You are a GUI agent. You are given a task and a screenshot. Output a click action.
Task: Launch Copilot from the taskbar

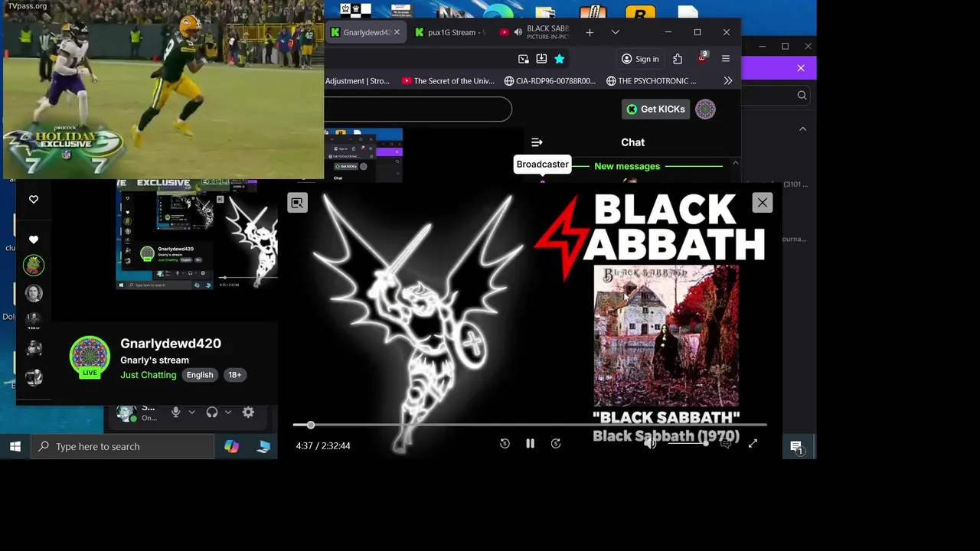point(231,446)
